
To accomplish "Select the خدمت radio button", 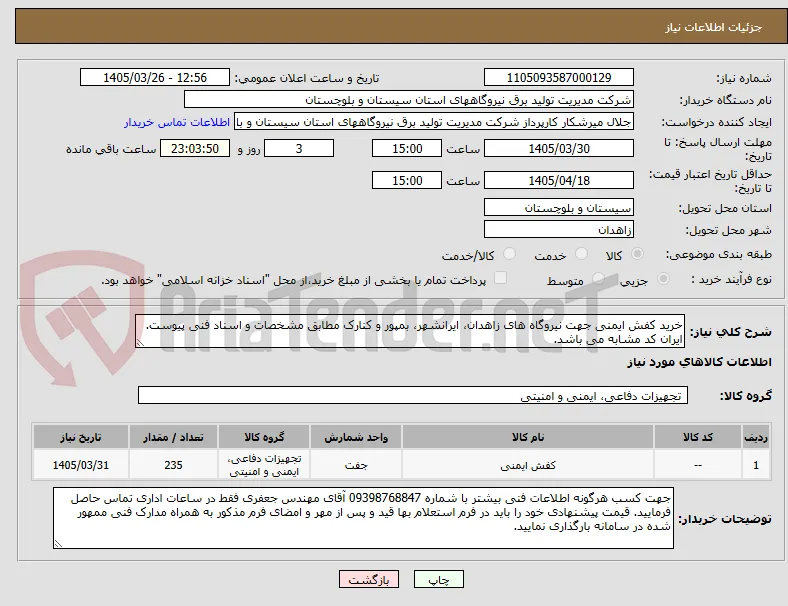I will [x=581, y=254].
